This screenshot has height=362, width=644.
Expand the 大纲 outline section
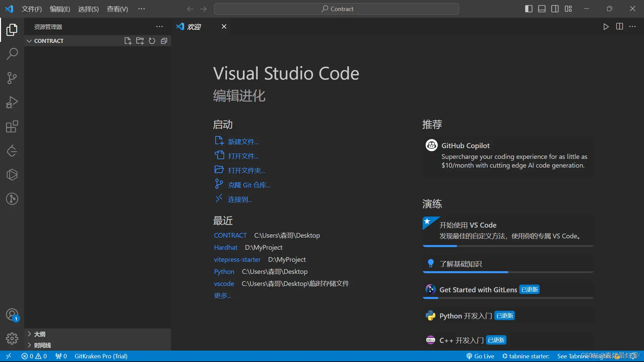[40, 334]
